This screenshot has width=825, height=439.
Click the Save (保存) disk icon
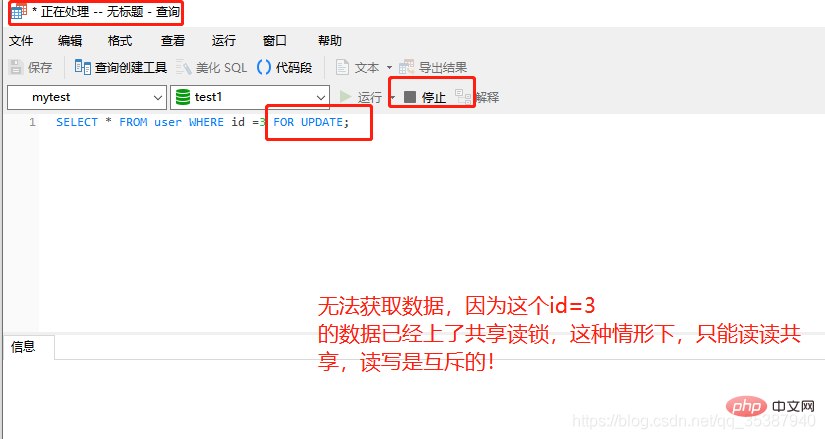(x=16, y=67)
